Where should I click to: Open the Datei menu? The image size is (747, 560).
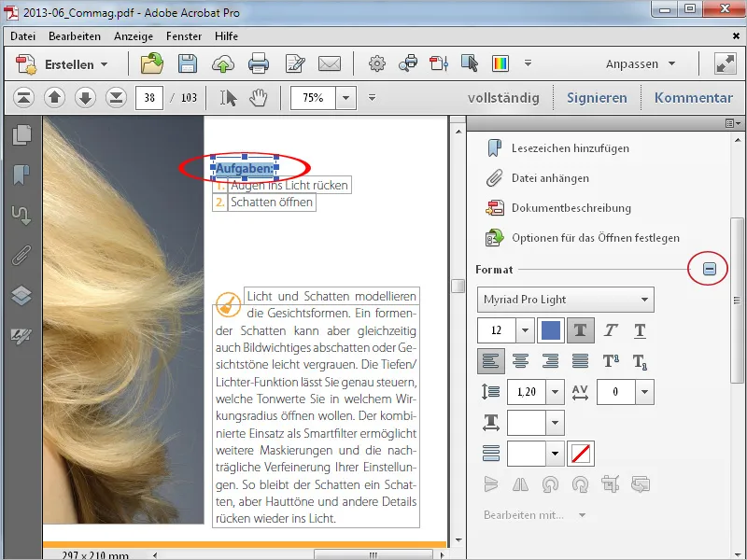tap(22, 36)
